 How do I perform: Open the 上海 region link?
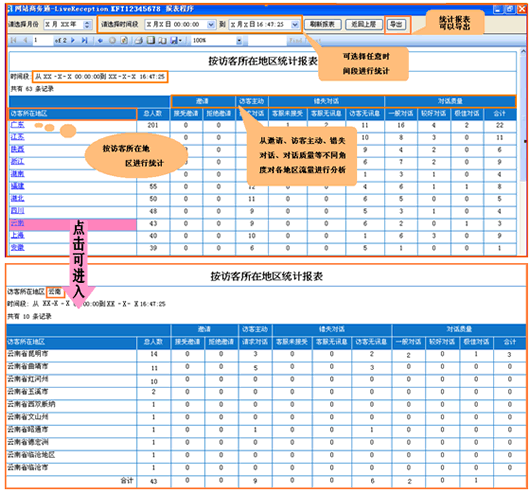tap(17, 235)
